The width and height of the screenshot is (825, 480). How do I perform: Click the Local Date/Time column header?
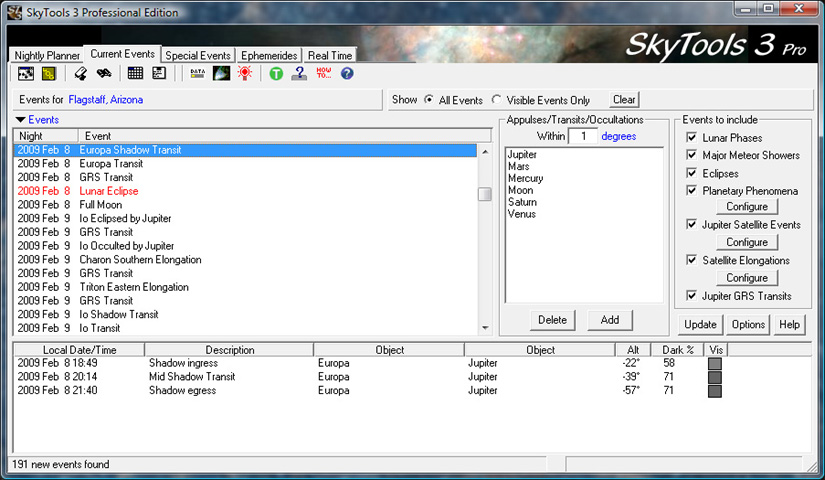point(79,349)
